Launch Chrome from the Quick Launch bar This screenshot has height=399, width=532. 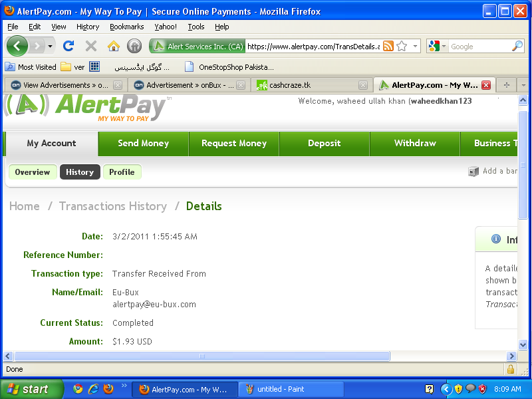78,389
